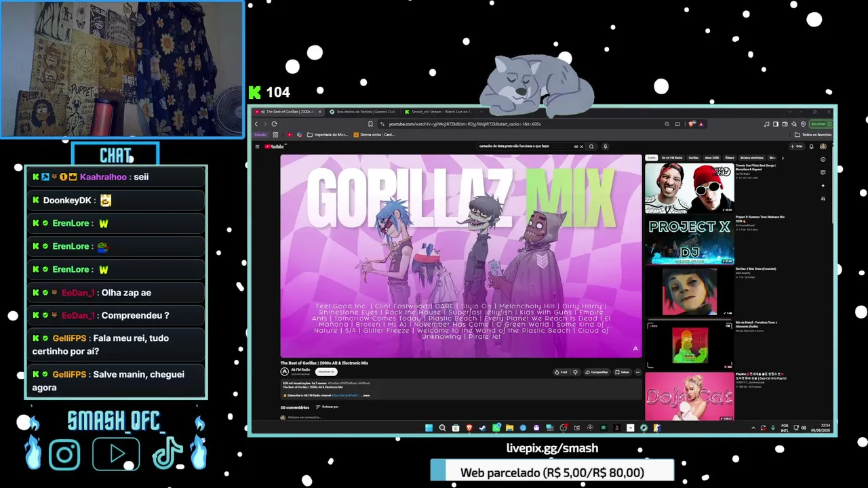Click the Gorillaz Mix video player
The height and width of the screenshot is (488, 868).
pyautogui.click(x=461, y=256)
